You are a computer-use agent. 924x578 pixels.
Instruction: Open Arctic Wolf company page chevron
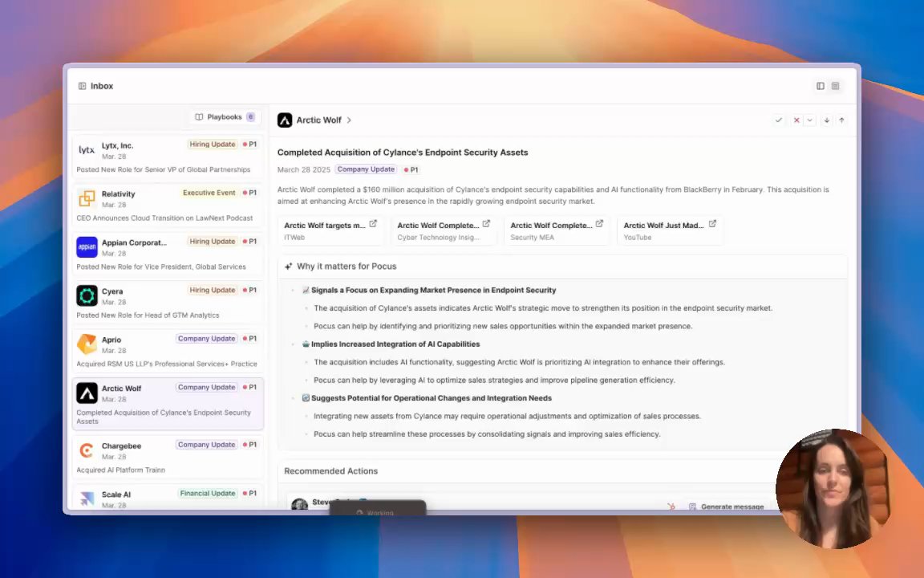coord(349,120)
